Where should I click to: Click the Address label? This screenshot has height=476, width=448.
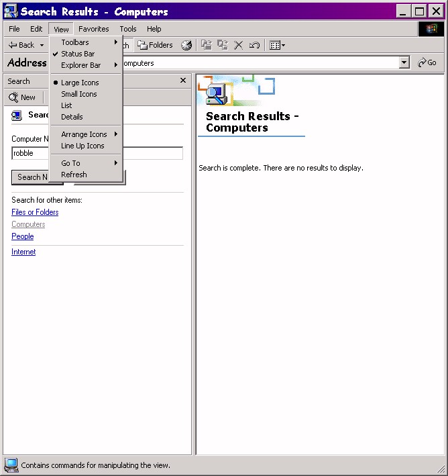click(x=27, y=62)
